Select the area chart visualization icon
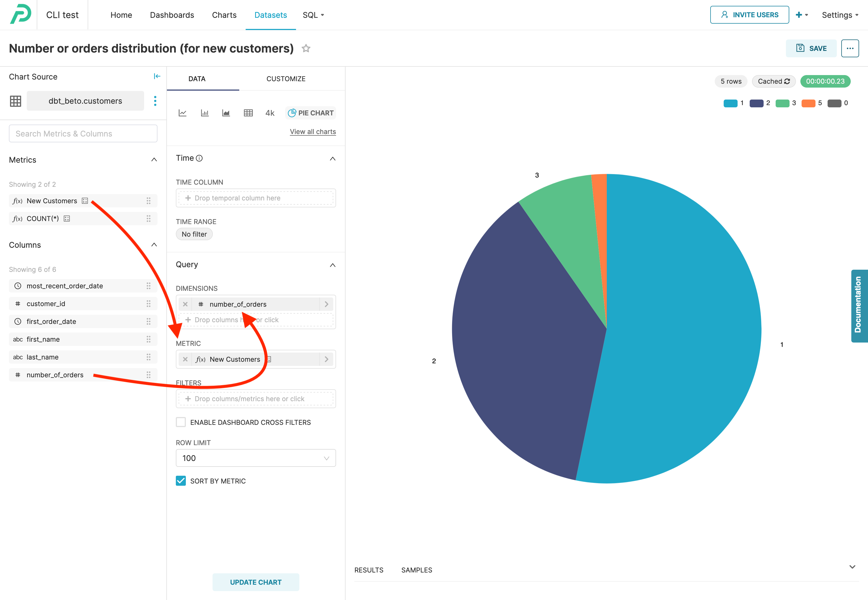This screenshot has height=600, width=868. (226, 113)
